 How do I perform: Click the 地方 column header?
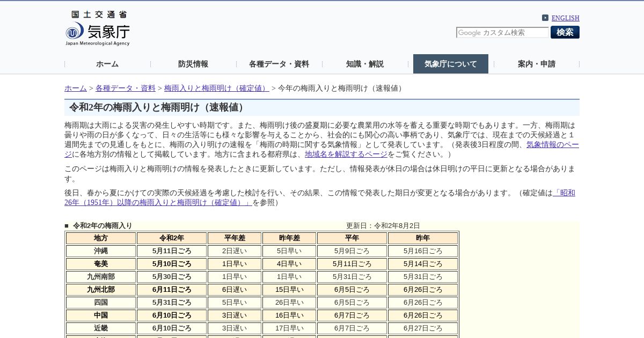[101, 238]
